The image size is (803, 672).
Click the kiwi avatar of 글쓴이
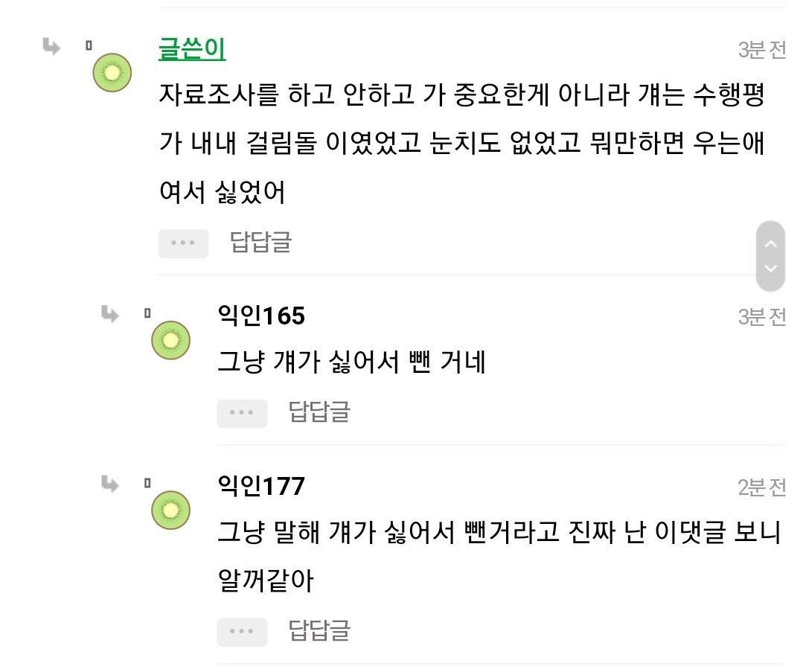pyautogui.click(x=112, y=73)
